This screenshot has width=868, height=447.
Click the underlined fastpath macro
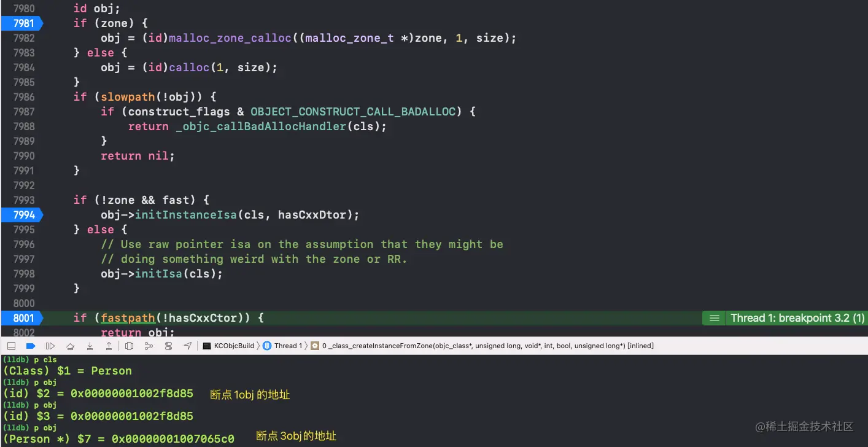tap(128, 318)
